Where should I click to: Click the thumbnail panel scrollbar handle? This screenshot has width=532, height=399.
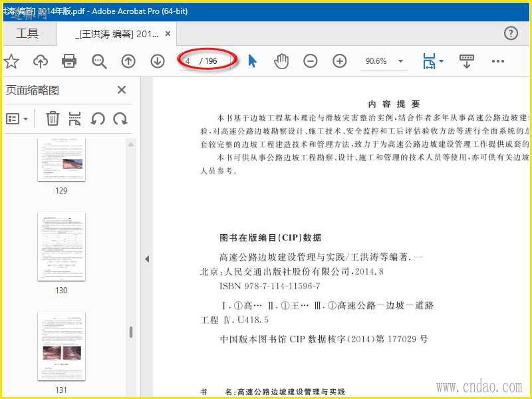[131, 332]
